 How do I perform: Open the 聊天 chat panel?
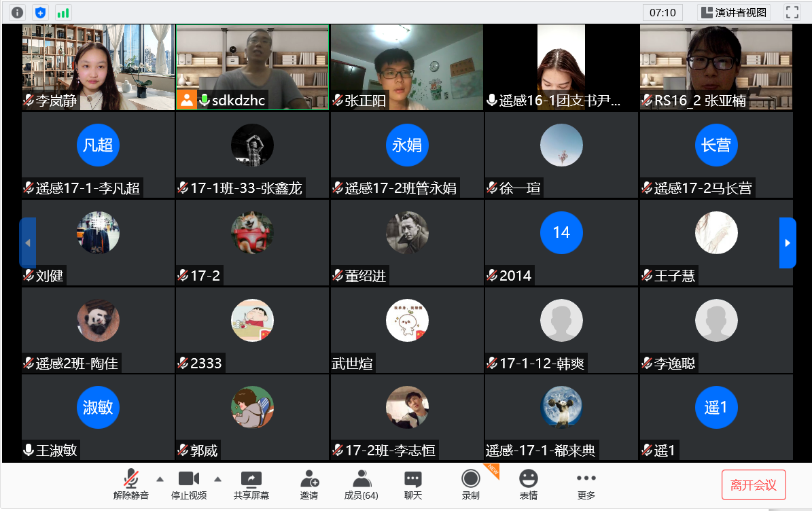click(412, 484)
